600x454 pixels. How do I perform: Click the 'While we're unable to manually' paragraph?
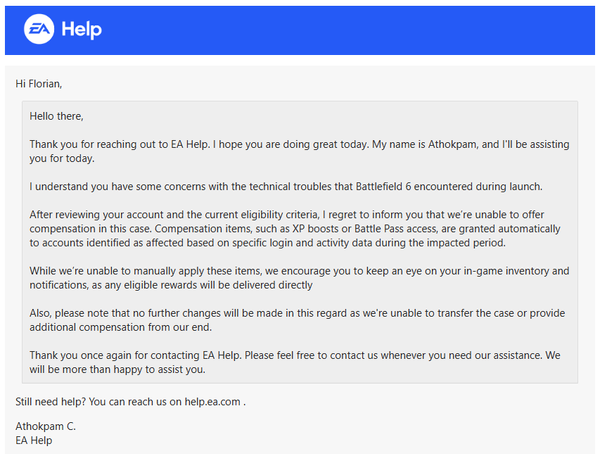point(300,278)
